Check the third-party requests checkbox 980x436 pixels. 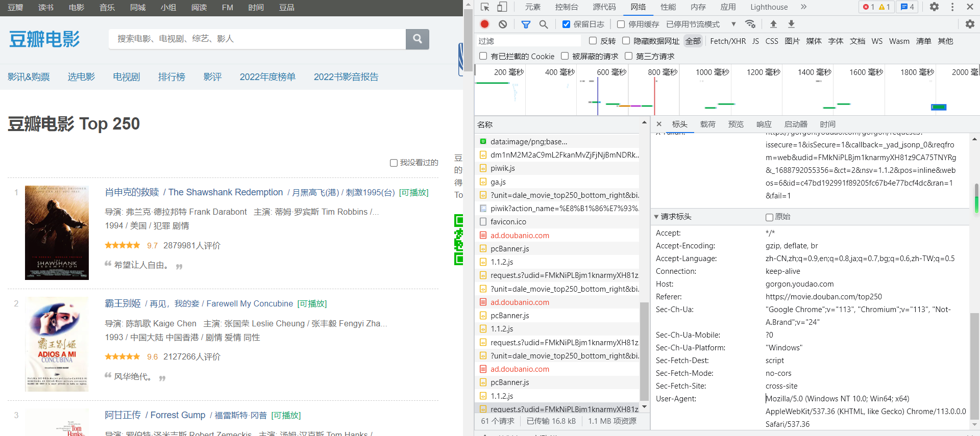[x=628, y=56]
